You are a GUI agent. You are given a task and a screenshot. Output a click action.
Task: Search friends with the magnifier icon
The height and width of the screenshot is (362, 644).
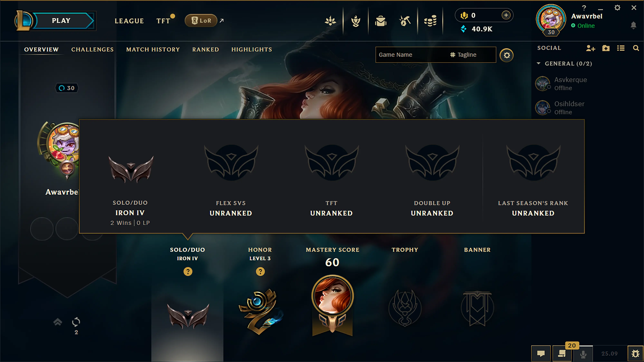636,48
